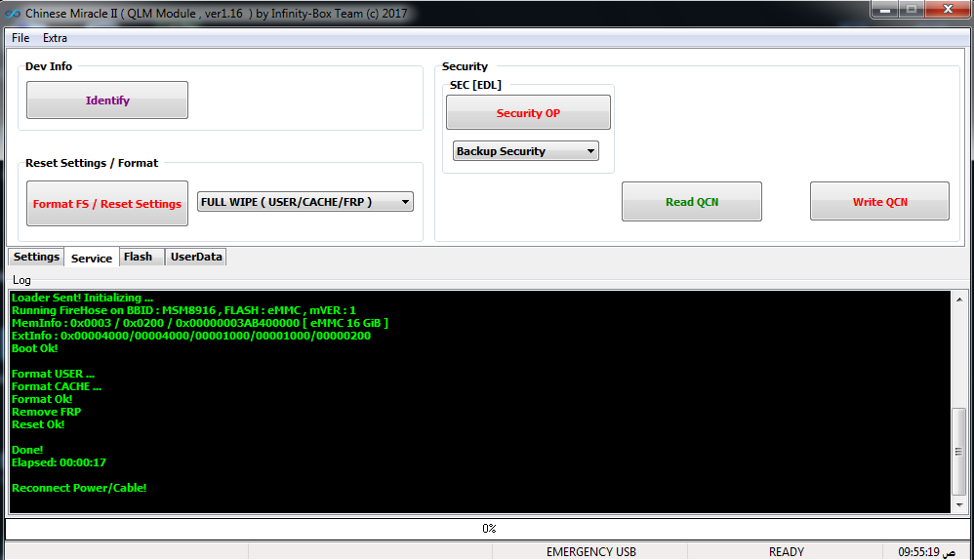This screenshot has width=974, height=560.
Task: Click the 'Loader Sent! Initializing ...' log line
Action: pyautogui.click(x=82, y=298)
